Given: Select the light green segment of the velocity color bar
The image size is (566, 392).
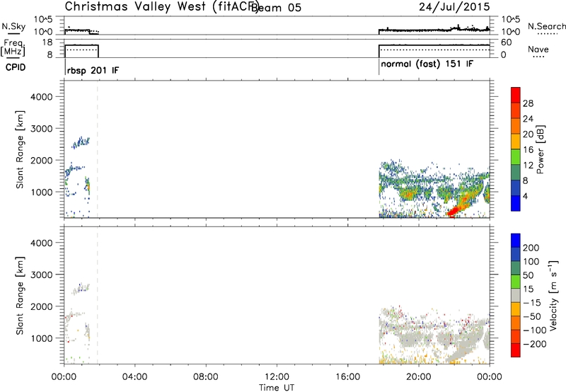Looking at the screenshot, I should tap(516, 282).
